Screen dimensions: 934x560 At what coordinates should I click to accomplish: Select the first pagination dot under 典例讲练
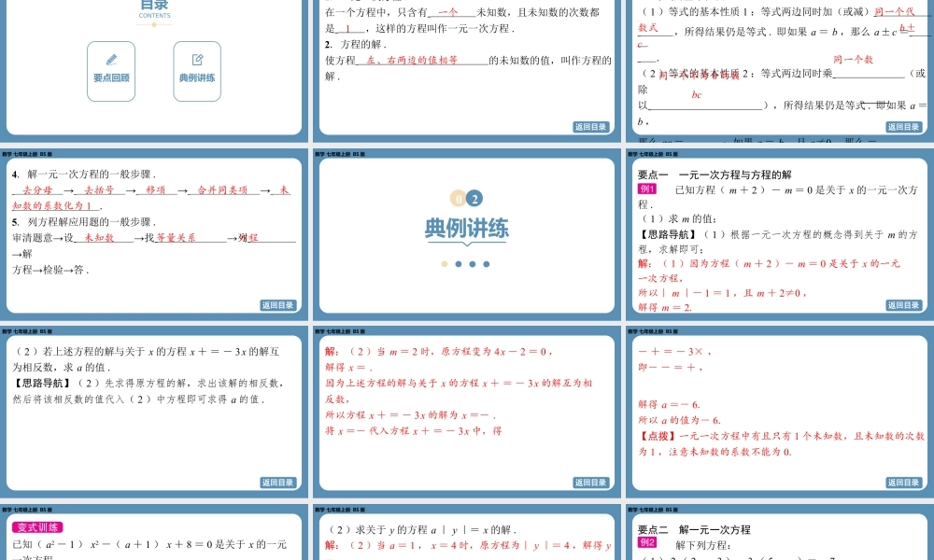(x=445, y=263)
